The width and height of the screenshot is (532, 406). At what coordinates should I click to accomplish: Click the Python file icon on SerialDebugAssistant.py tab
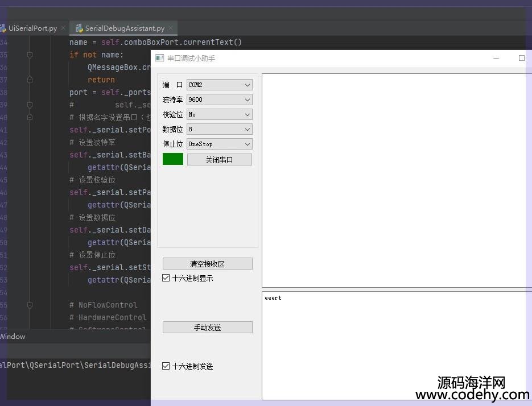point(79,28)
